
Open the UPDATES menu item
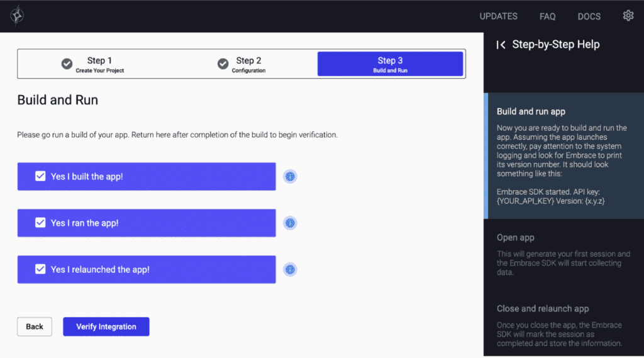tap(498, 16)
